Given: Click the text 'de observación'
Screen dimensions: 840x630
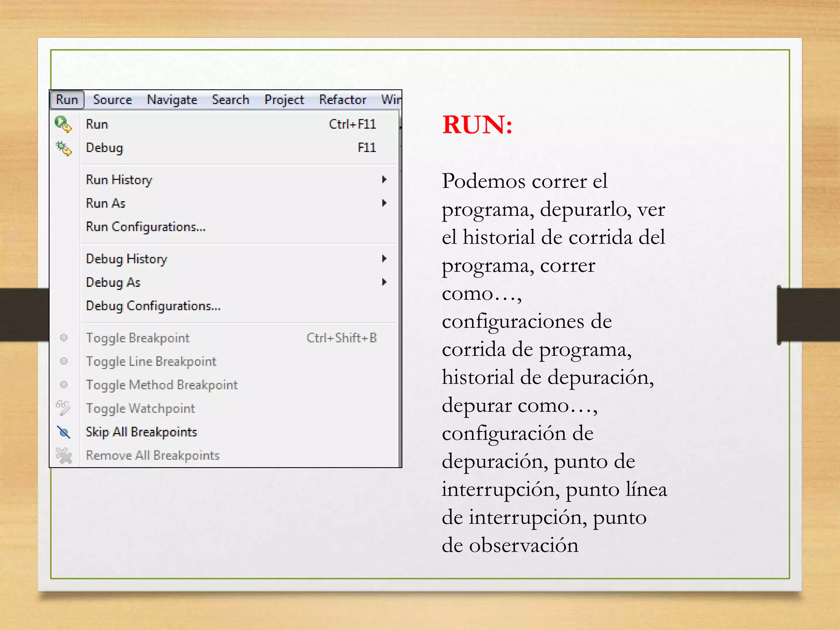Looking at the screenshot, I should coord(510,546).
